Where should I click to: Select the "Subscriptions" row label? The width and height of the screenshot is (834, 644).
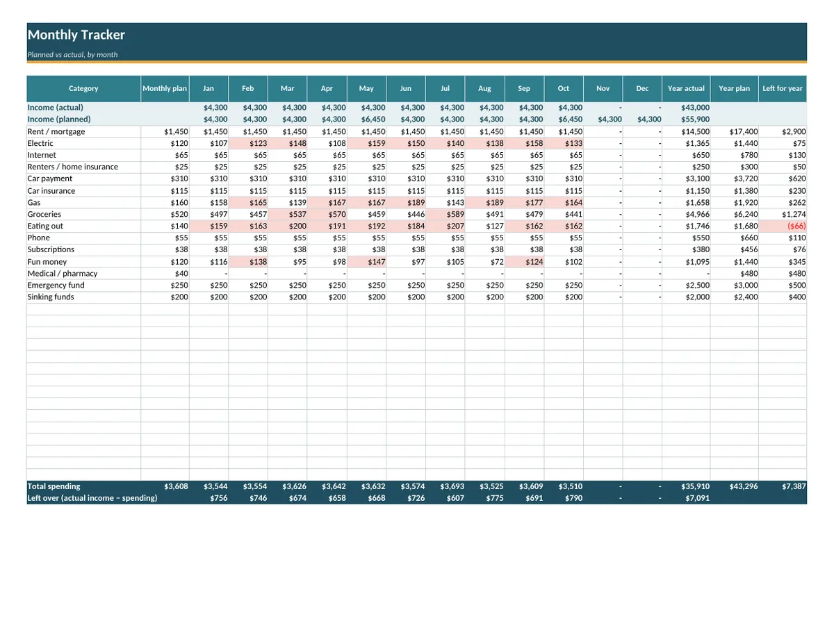(x=51, y=249)
